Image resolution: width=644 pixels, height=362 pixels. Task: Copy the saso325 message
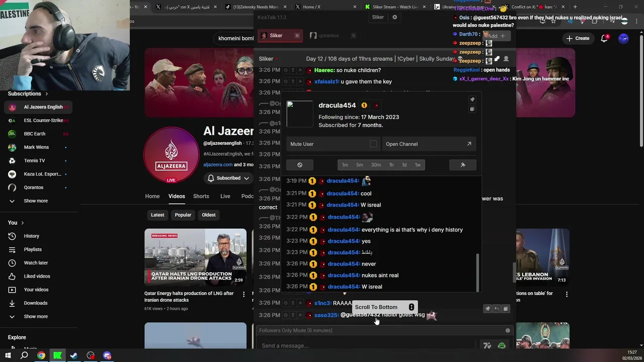point(506,309)
